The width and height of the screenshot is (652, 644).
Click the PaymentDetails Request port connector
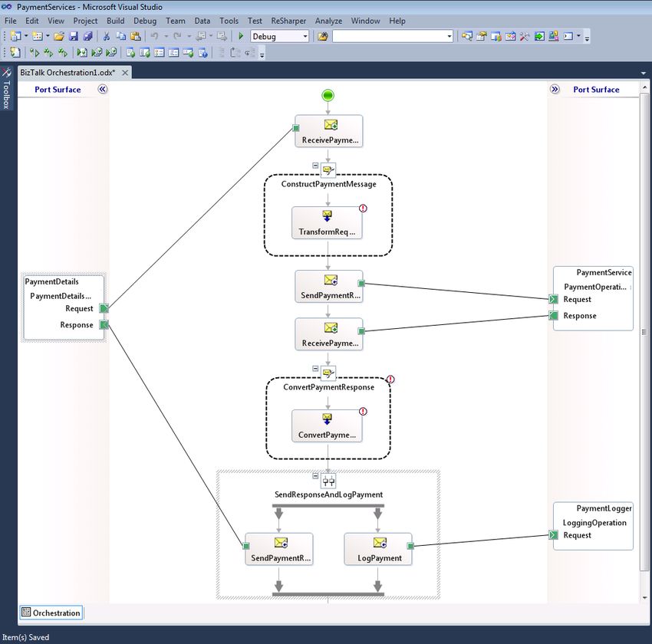[x=104, y=308]
